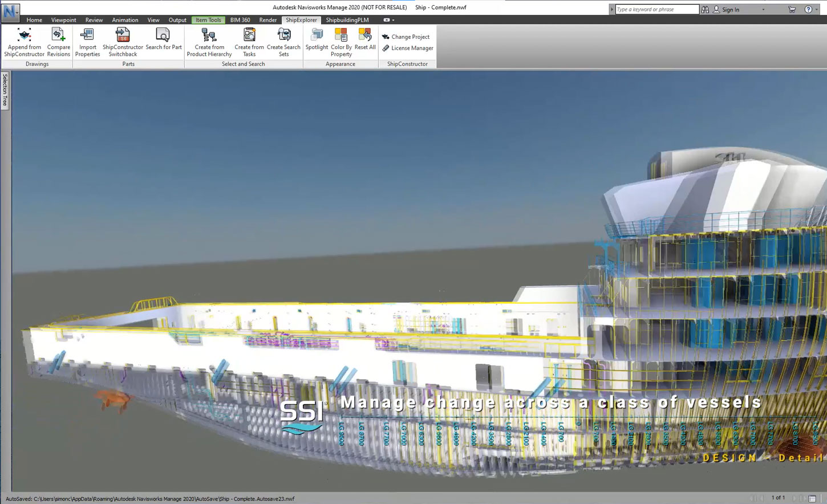Screen dimensions: 827x504
Task: Reset All appearance overrides
Action: (365, 36)
